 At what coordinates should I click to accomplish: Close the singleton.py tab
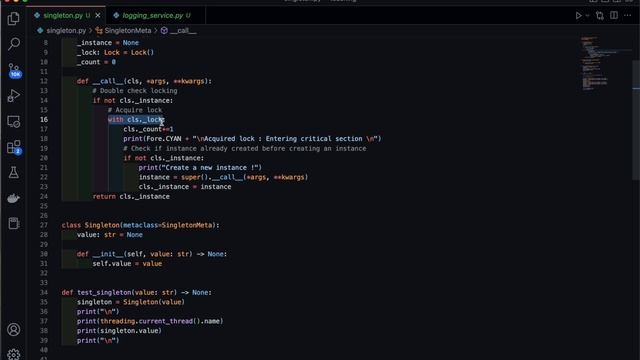pyautogui.click(x=98, y=16)
